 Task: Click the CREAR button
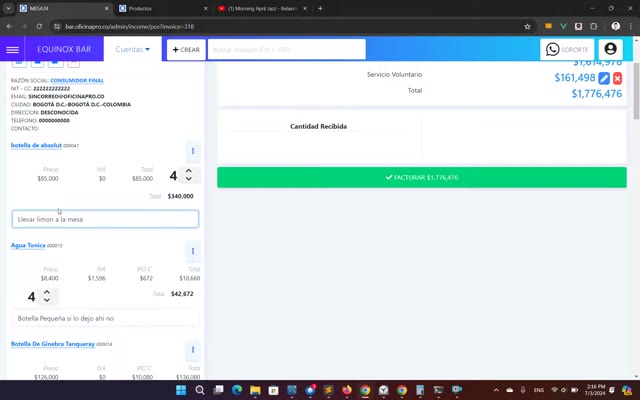pyautogui.click(x=186, y=50)
